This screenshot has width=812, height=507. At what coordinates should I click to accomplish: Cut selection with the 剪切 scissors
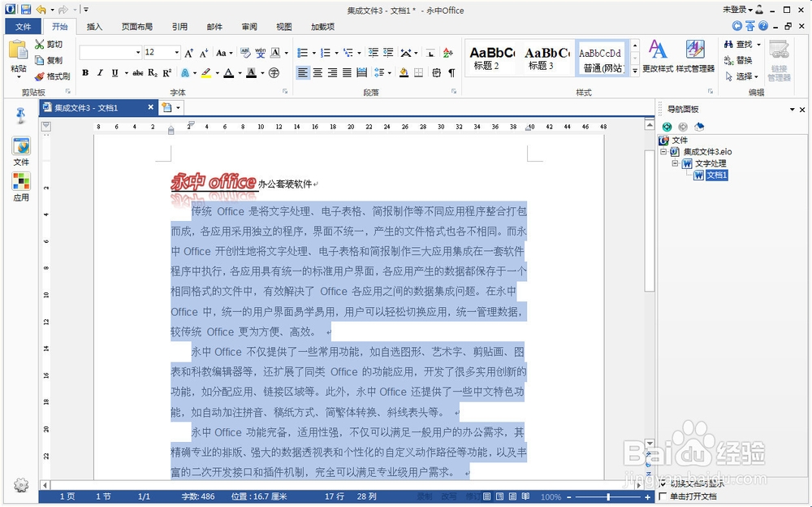coord(49,45)
